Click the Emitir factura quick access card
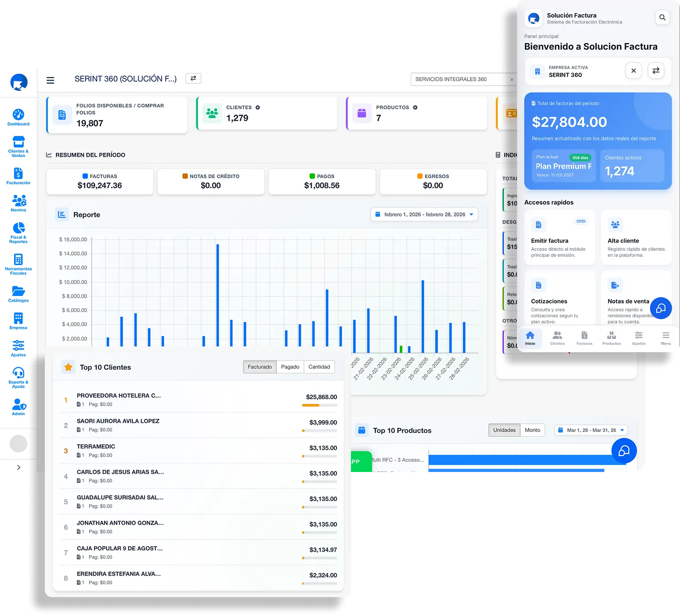This screenshot has height=616, width=680. 559,238
